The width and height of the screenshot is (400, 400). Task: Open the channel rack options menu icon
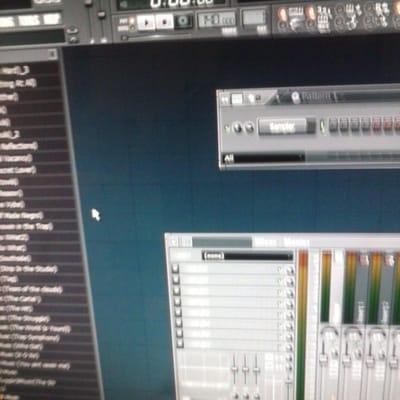[x=226, y=100]
